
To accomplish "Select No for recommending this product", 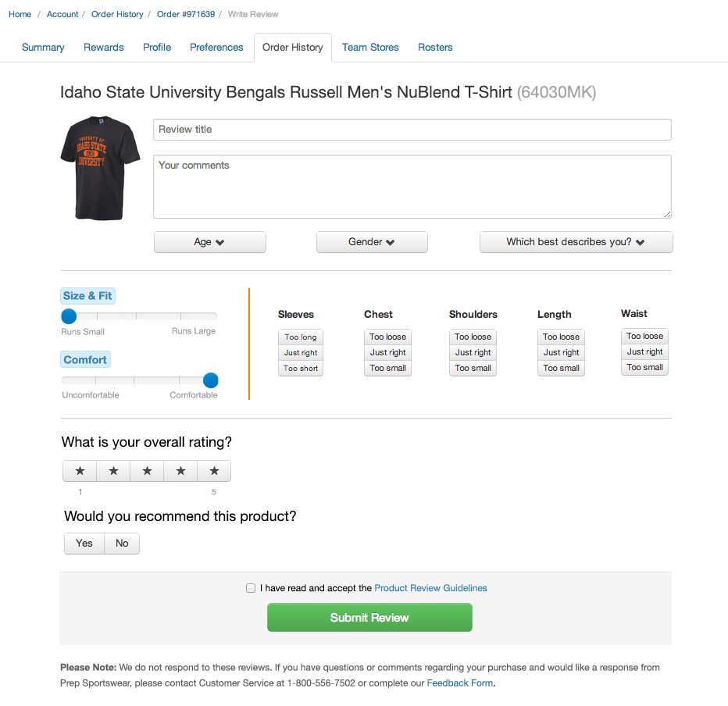I will (x=122, y=544).
